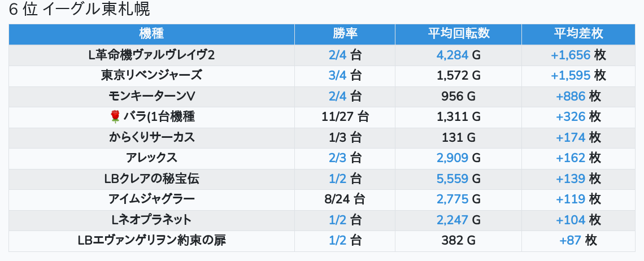Click the 3/4 win rate value
This screenshot has width=644, height=261.
click(x=338, y=76)
